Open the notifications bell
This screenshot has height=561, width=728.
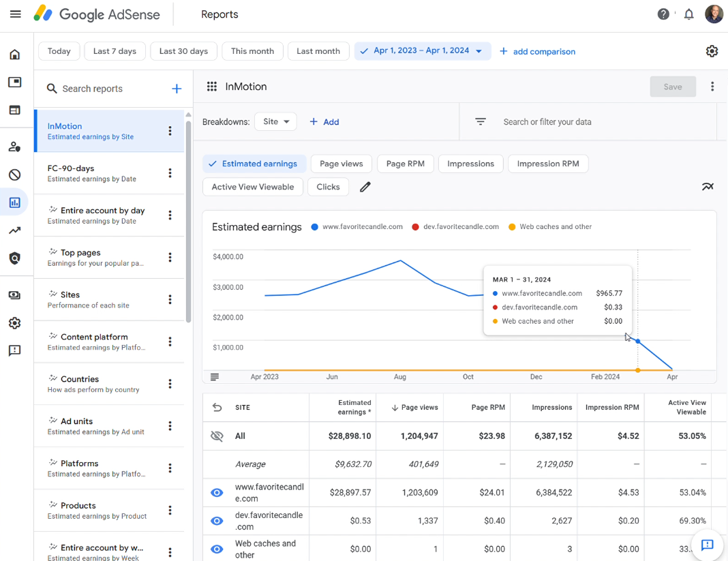click(688, 14)
